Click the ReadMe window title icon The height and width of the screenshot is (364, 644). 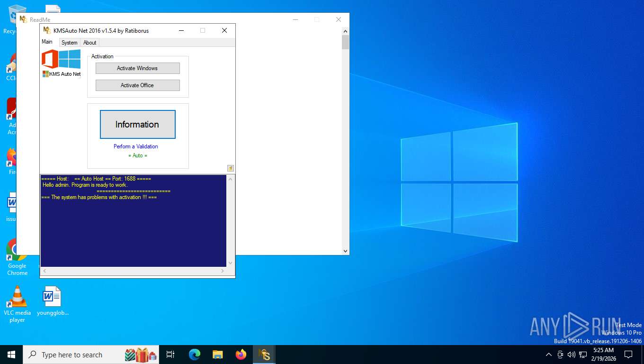23,19
